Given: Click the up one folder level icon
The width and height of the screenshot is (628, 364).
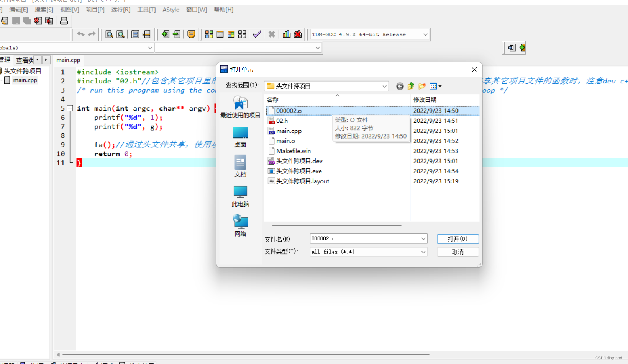Looking at the screenshot, I should click(411, 86).
